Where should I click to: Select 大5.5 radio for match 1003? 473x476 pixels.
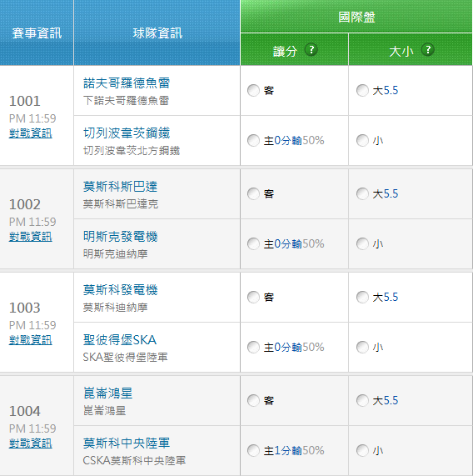[362, 298]
